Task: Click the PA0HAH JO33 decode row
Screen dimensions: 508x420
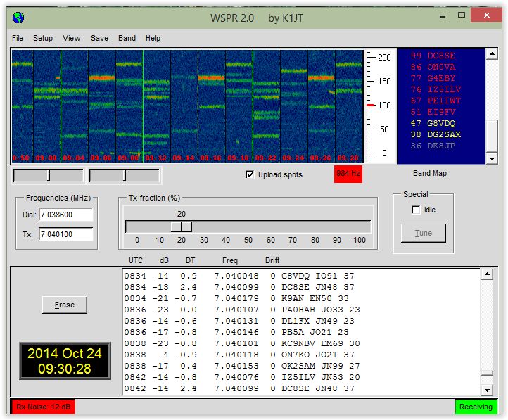Action: click(x=242, y=310)
